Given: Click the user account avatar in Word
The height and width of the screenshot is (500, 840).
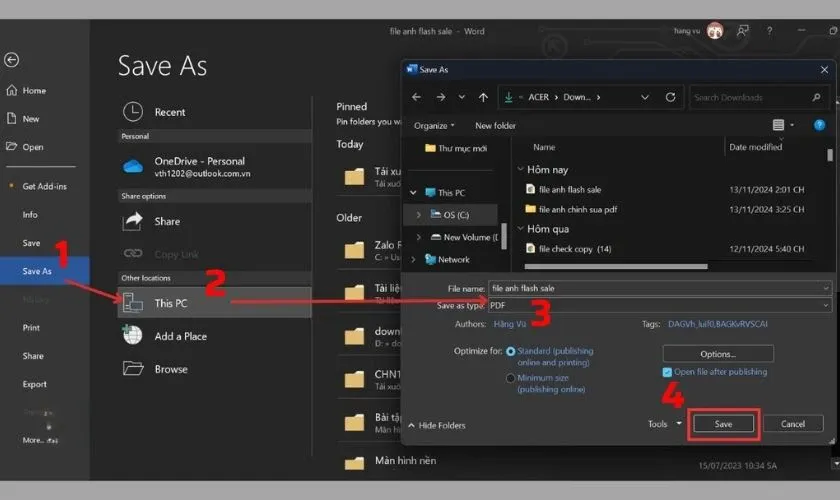Looking at the screenshot, I should pyautogui.click(x=715, y=31).
